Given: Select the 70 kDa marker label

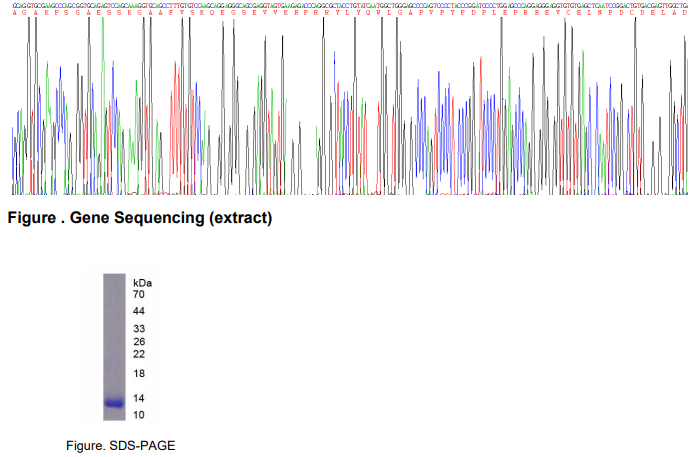Looking at the screenshot, I should pyautogui.click(x=139, y=295).
